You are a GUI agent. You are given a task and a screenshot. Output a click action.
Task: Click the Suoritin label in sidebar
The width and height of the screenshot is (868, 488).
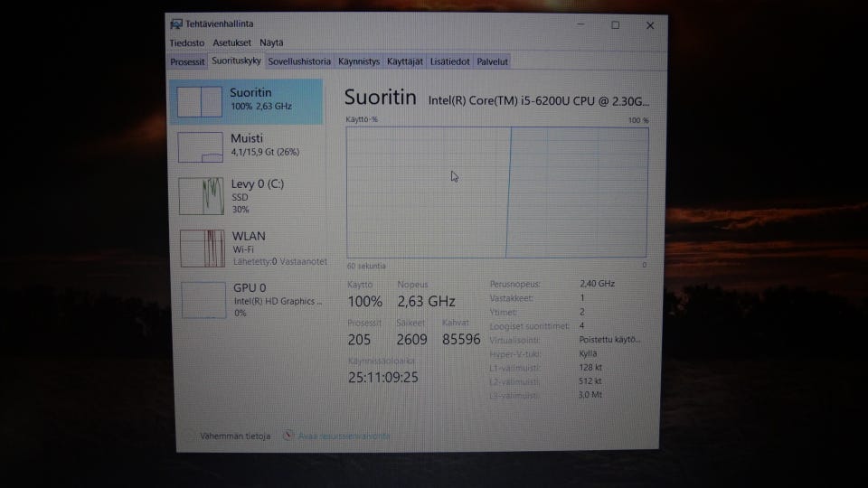250,92
